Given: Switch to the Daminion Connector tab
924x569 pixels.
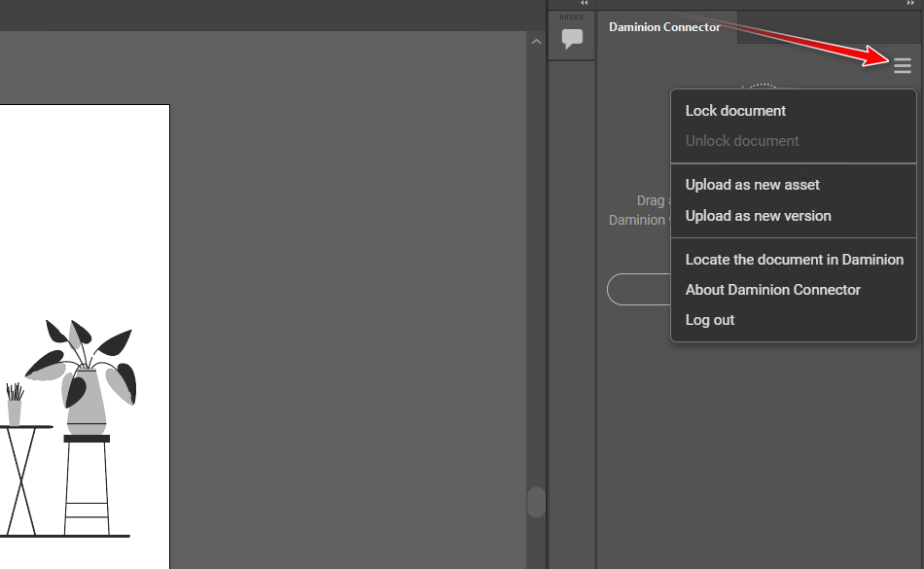Looking at the screenshot, I should coord(665,27).
